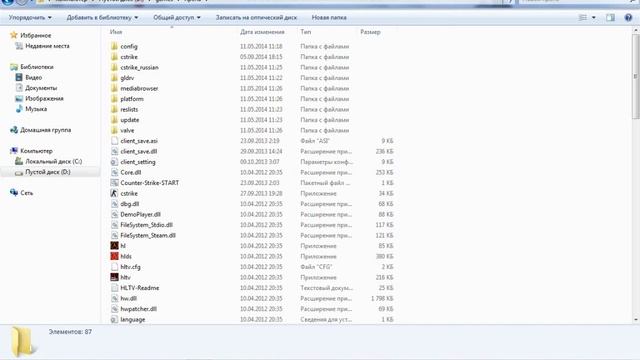Sort by Дата изменения column header

tap(262, 32)
